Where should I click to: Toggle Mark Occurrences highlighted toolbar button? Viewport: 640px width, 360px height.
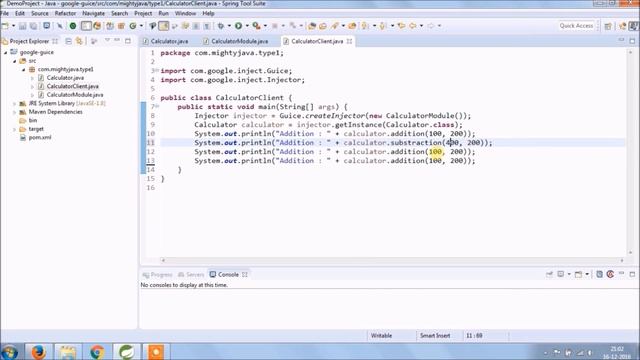tap(164, 26)
